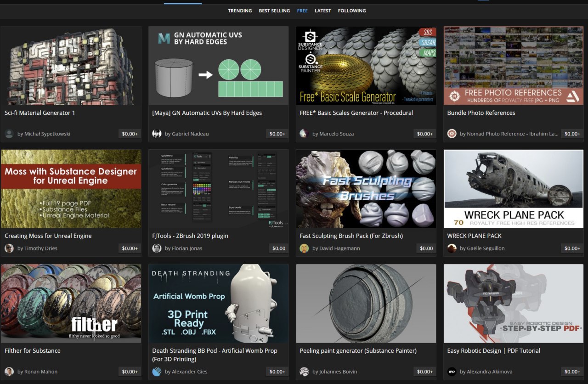Click Johannes Boivin's avatar icon
Image resolution: width=588 pixels, height=384 pixels.
coord(304,372)
